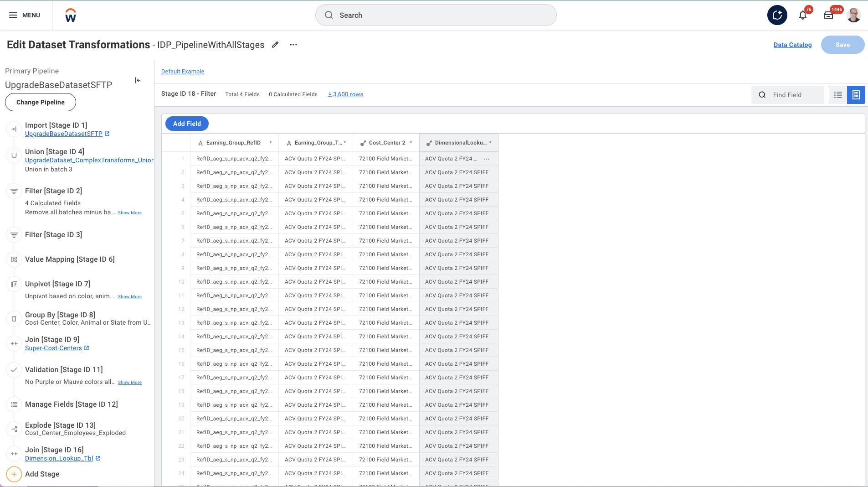Open Earning_Group_T... column dropdown arrow
This screenshot has width=868, height=487.
point(345,143)
